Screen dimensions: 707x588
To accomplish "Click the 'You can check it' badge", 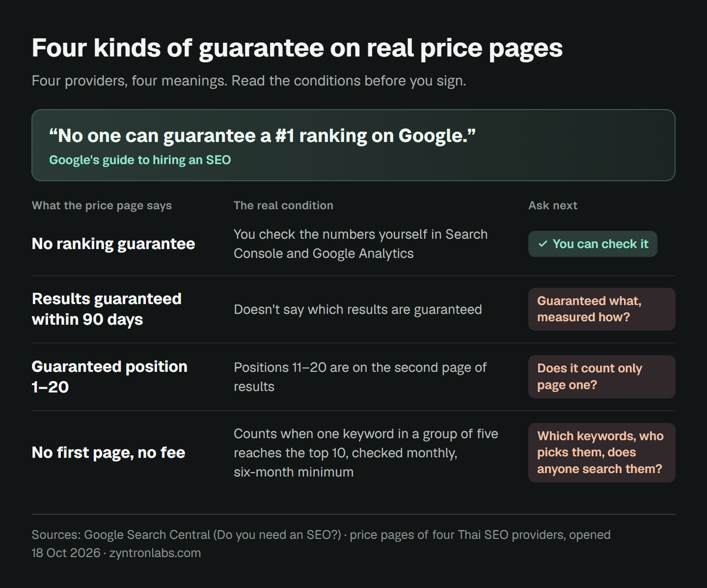I will tap(593, 244).
